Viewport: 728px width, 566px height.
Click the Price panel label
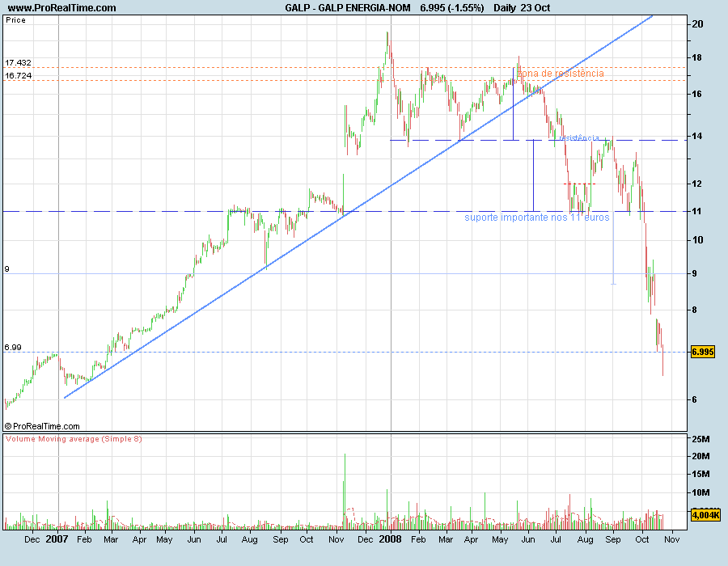click(16, 20)
